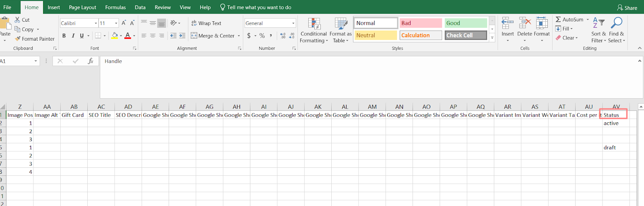
Task: Decrease indent
Action: pyautogui.click(x=173, y=36)
